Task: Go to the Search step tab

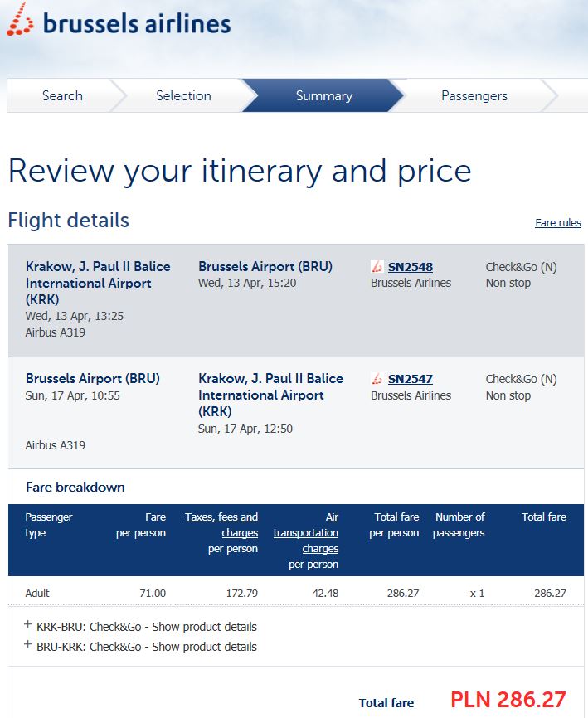Action: tap(62, 95)
